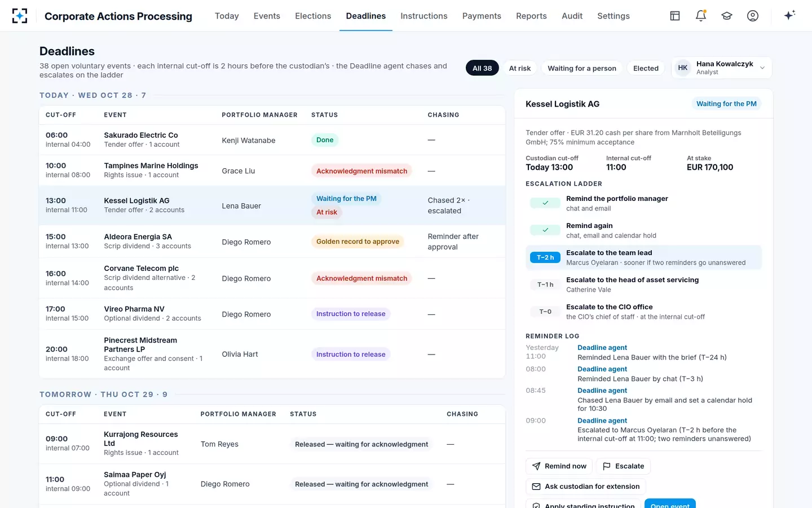
Task: Open Pinecrest Midstream Partners LP event
Action: pyautogui.click(x=272, y=354)
